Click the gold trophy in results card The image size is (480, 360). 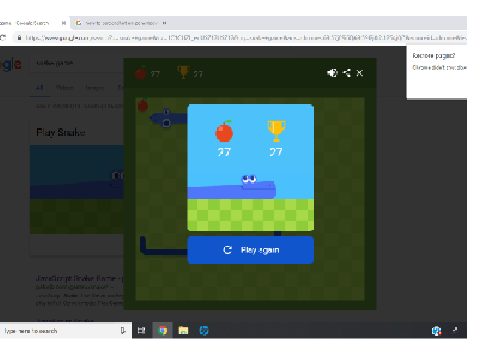tap(276, 131)
